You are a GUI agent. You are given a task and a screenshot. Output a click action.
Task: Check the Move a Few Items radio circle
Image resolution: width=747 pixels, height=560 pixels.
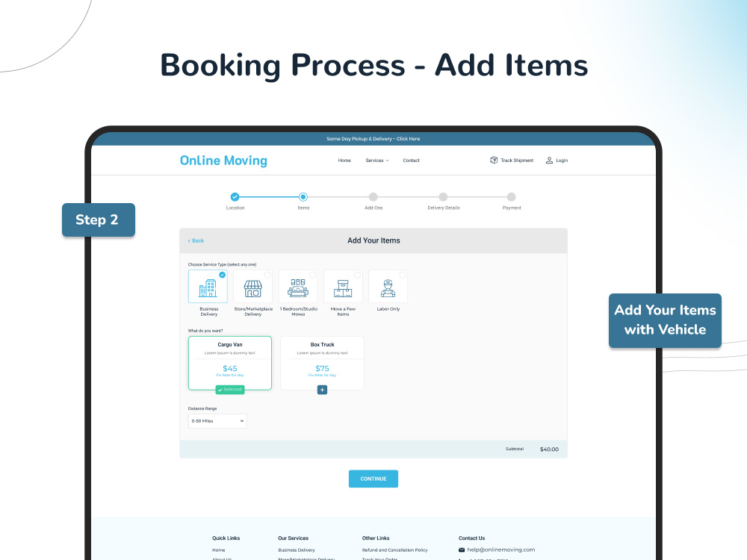[x=357, y=275]
